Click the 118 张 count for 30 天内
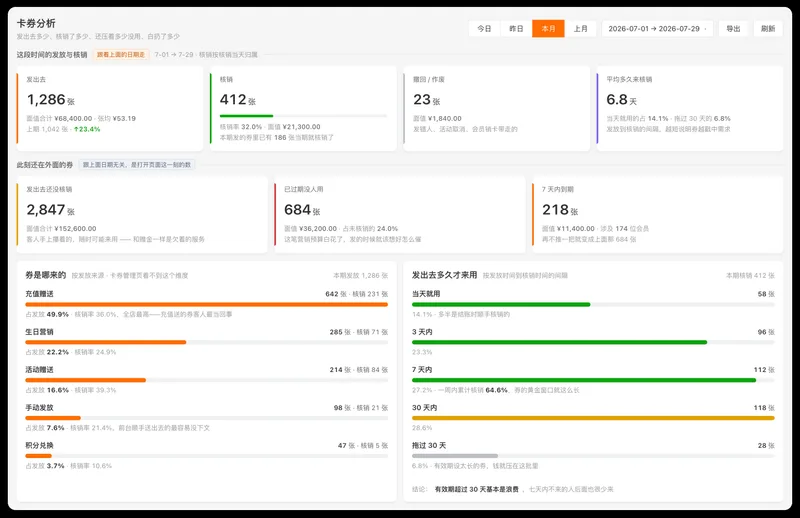The width and height of the screenshot is (800, 518). click(764, 408)
